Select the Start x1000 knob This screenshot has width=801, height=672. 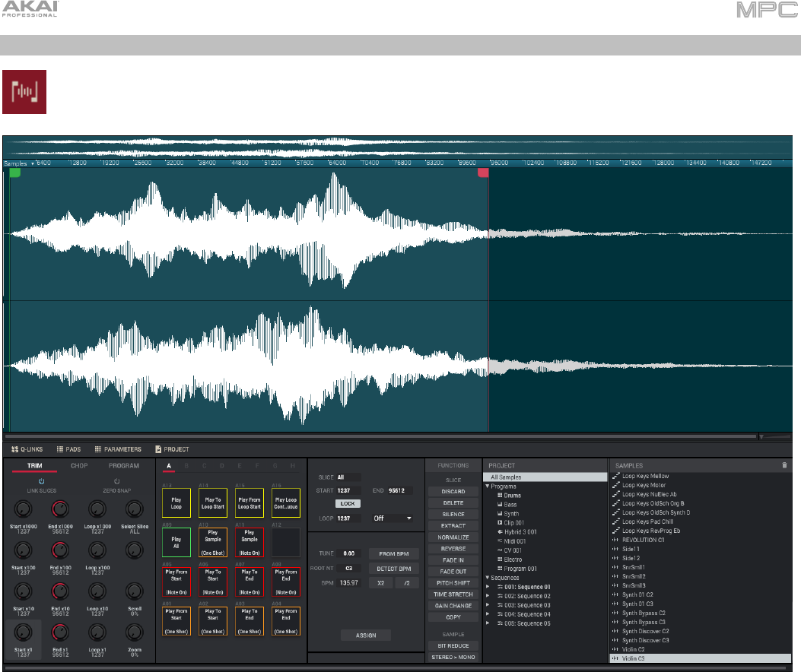click(23, 509)
